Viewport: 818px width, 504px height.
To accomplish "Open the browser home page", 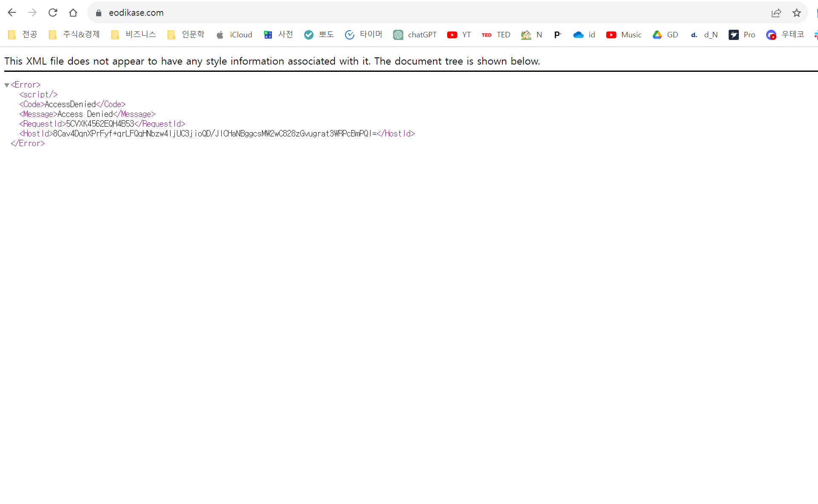I will point(73,13).
